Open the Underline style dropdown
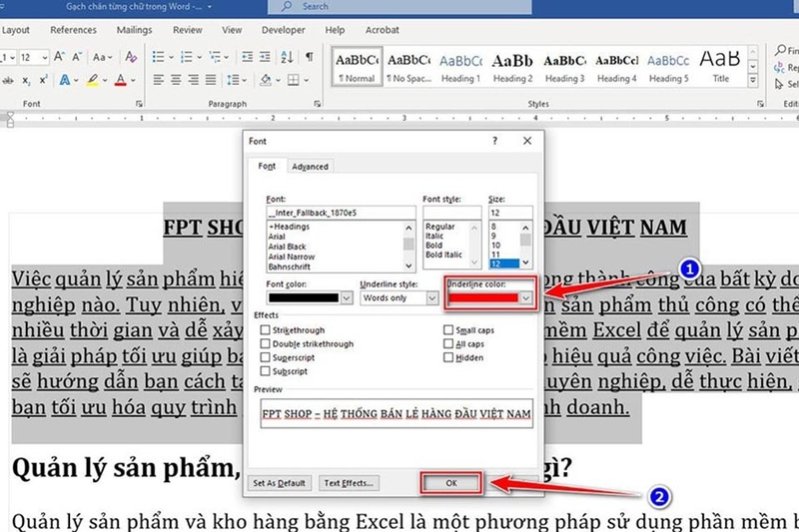The height and width of the screenshot is (532, 799). tap(432, 297)
